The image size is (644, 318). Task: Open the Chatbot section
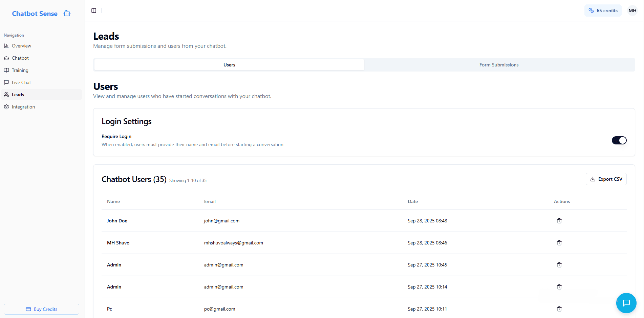point(20,58)
